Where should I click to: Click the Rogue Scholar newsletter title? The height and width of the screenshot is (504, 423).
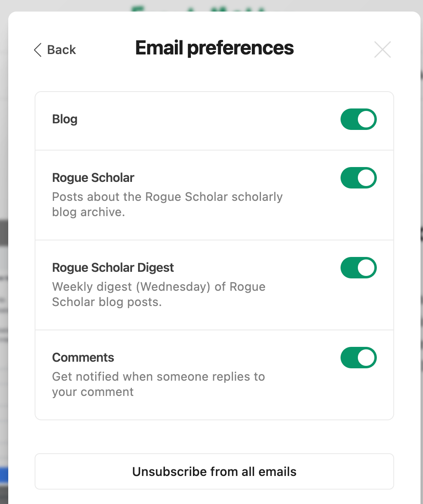pyautogui.click(x=93, y=178)
